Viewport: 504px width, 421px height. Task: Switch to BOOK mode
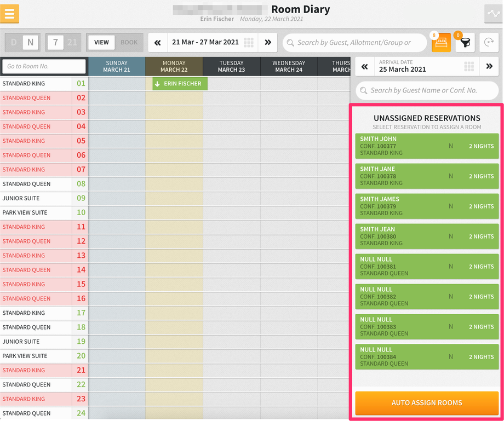pos(129,42)
